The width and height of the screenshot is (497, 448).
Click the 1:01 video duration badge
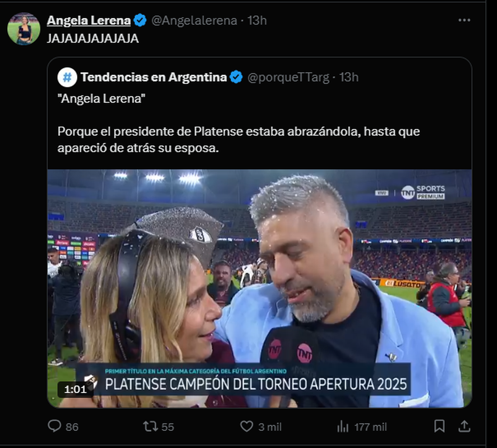75,389
